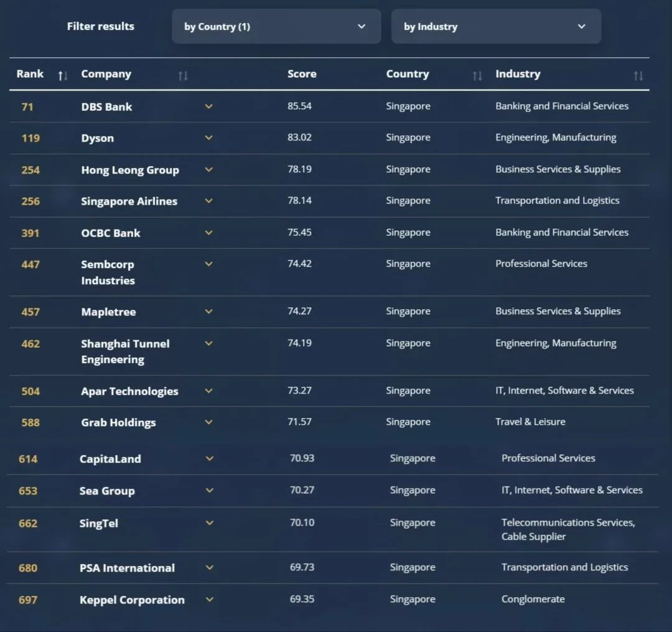Click the score 78.14
This screenshot has width=672, height=632.
coord(299,200)
